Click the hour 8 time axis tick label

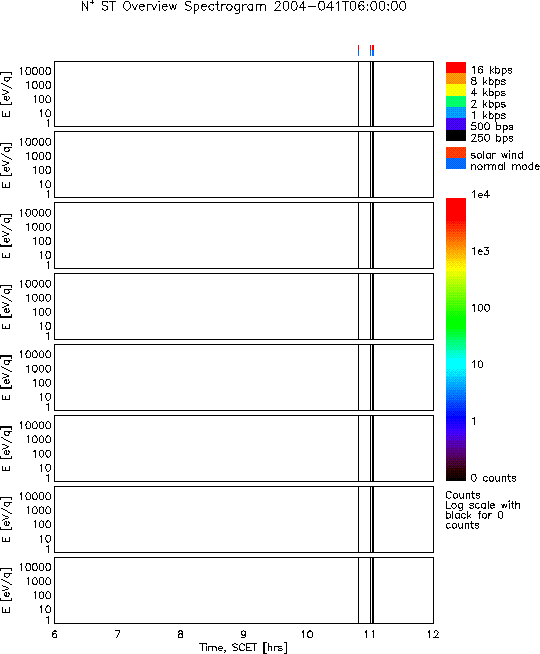181,634
